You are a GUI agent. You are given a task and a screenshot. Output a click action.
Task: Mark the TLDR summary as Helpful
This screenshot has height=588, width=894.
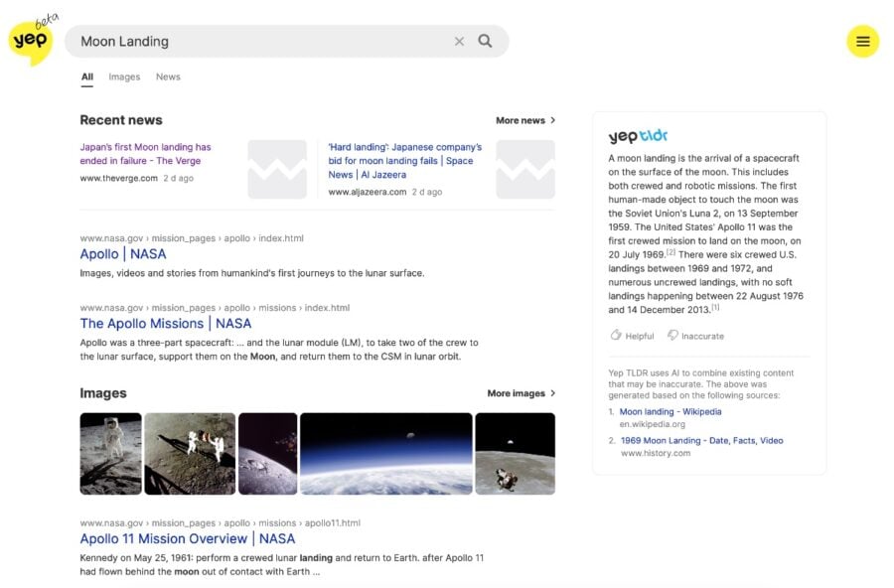[633, 336]
